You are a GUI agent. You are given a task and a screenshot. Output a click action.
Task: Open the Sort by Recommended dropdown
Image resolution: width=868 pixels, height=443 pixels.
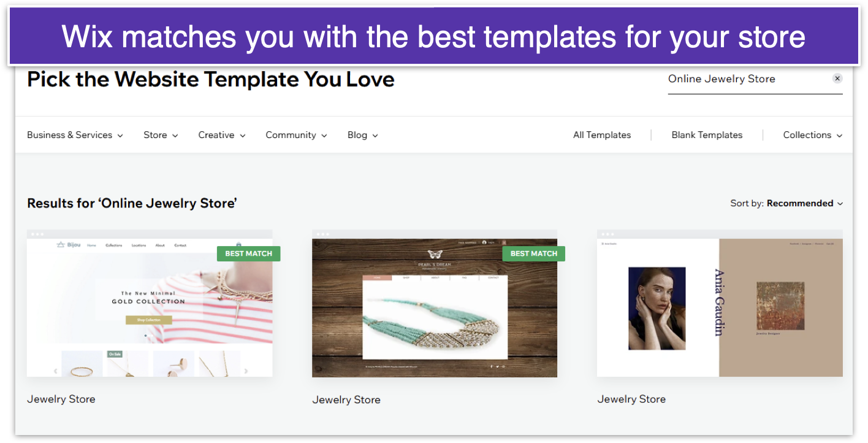click(x=786, y=203)
